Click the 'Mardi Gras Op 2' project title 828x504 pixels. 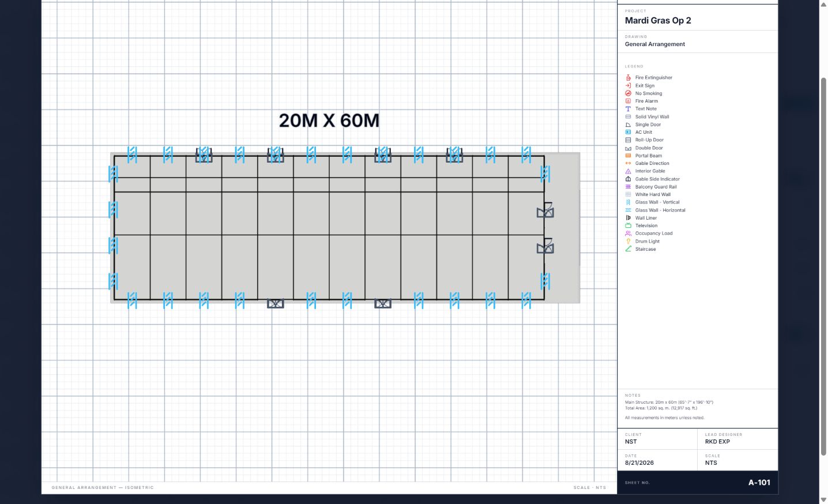point(658,20)
